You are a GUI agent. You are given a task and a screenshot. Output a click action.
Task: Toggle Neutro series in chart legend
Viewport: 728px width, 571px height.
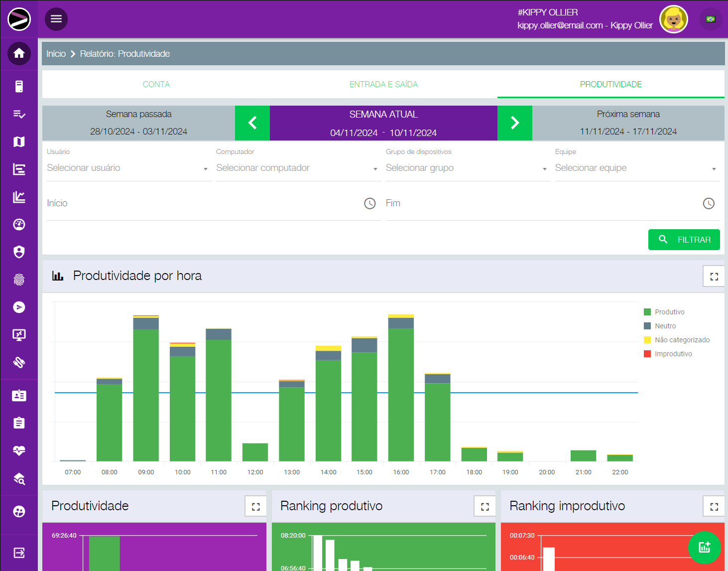(x=665, y=326)
